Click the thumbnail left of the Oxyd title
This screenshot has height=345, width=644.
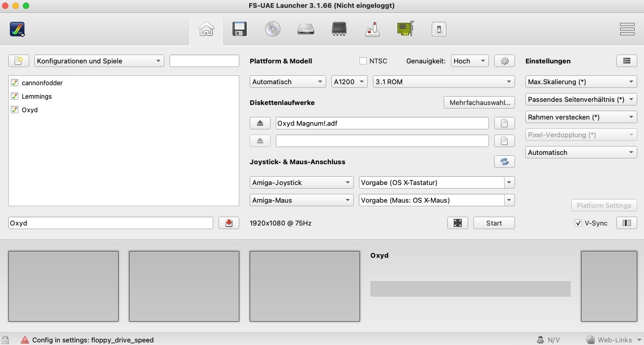click(305, 286)
